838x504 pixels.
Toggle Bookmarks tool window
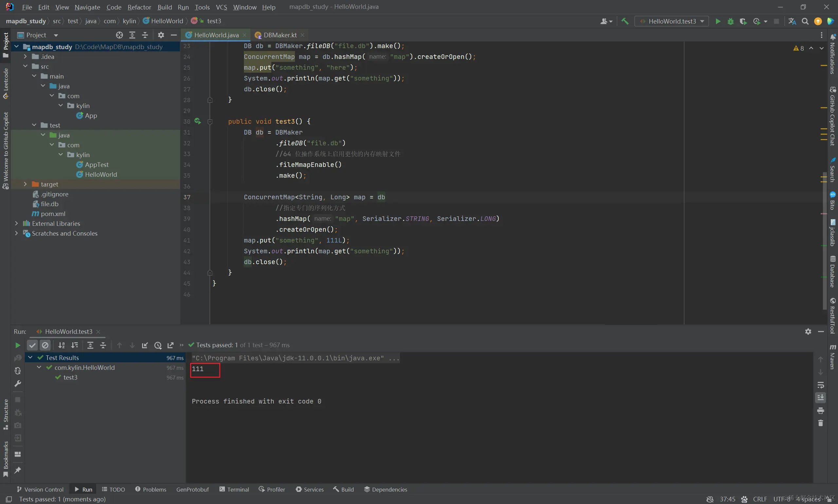[x=6, y=459]
